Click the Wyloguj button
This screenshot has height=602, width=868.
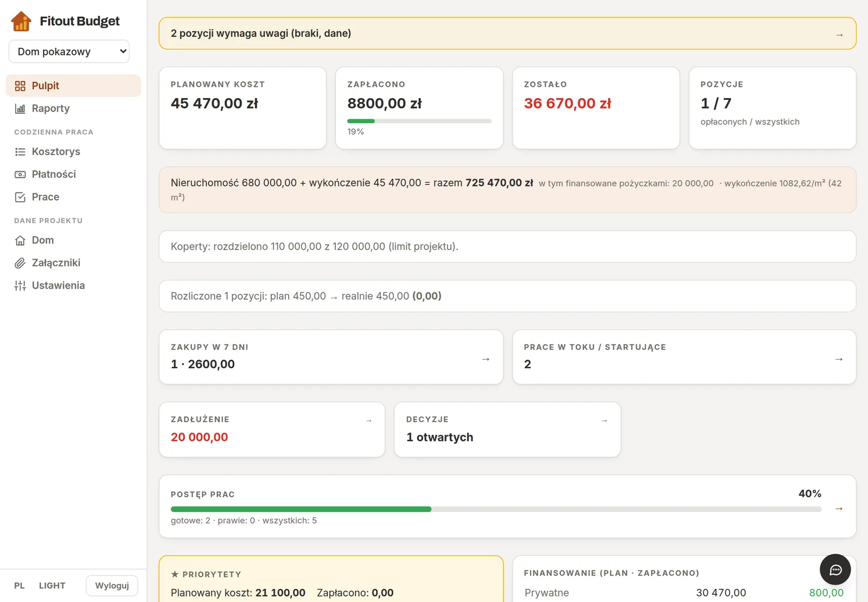pyautogui.click(x=112, y=586)
